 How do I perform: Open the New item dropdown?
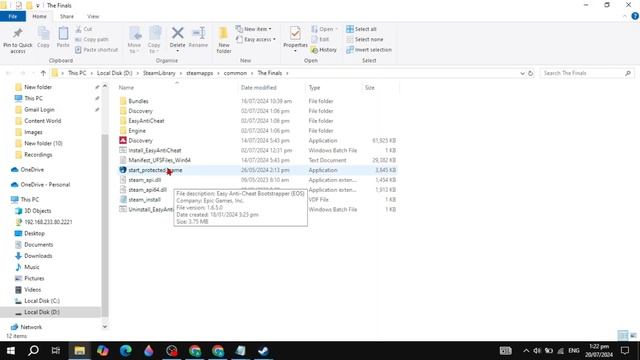click(253, 29)
